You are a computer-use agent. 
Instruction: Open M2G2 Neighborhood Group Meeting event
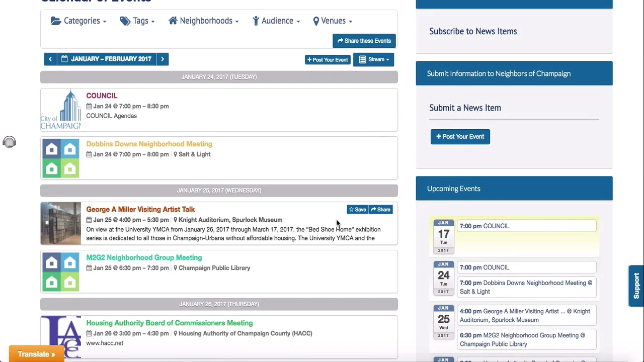[x=144, y=257]
